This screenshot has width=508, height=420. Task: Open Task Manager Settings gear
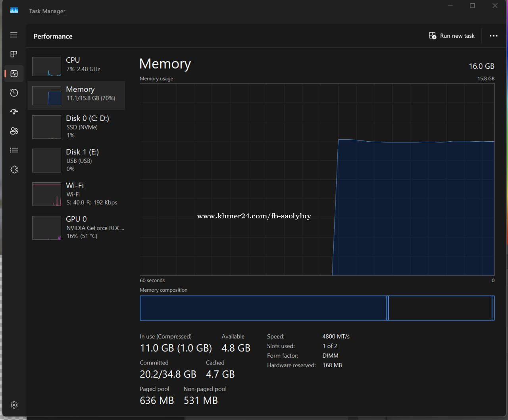(x=14, y=405)
